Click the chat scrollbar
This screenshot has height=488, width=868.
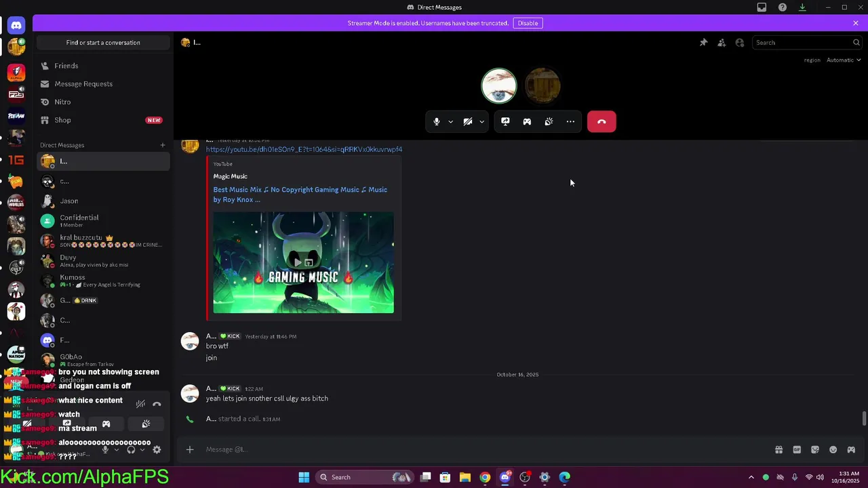point(864,418)
